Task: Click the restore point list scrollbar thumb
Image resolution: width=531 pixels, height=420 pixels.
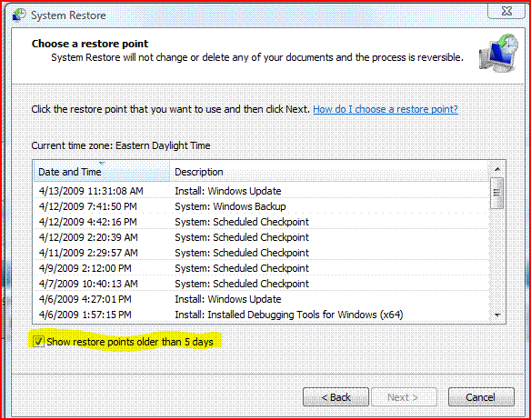Action: pos(496,193)
